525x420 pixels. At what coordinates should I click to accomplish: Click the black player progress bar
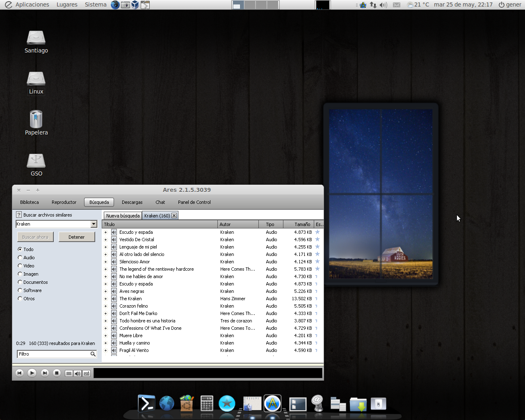[208, 373]
